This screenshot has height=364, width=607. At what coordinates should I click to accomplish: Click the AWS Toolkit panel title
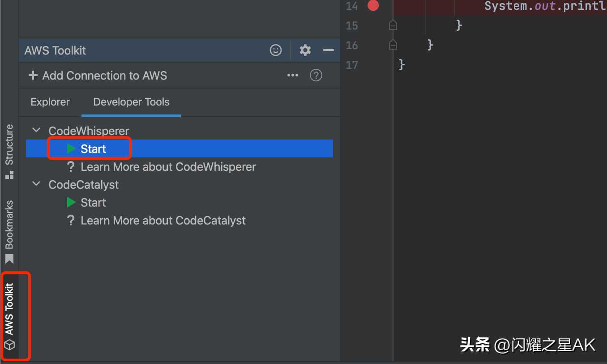coord(55,51)
